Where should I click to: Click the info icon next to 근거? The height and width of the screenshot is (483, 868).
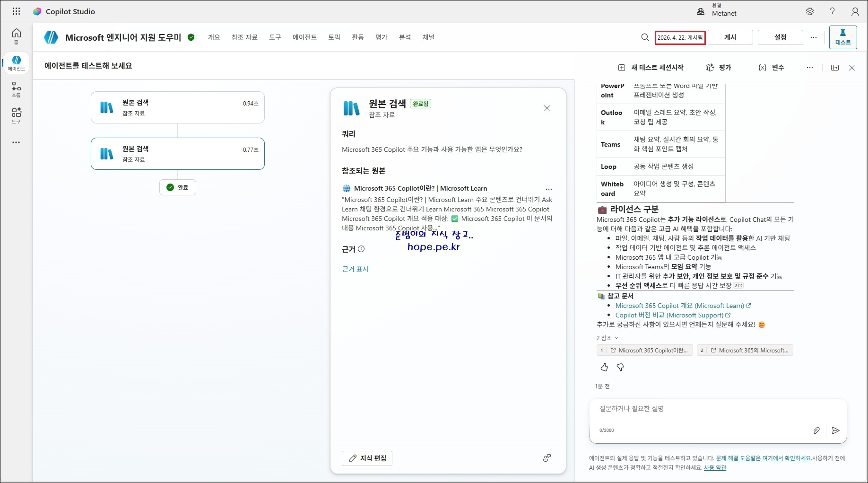coord(361,249)
